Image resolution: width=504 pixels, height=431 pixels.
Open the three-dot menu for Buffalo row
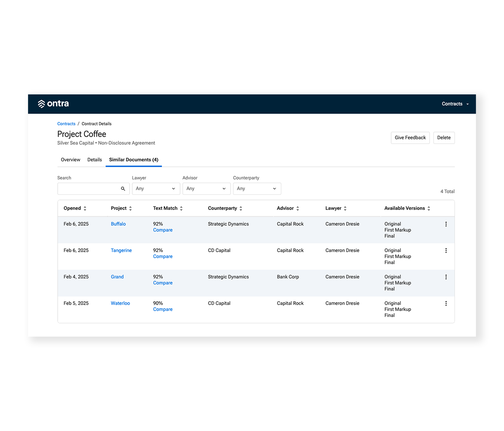[x=446, y=224]
